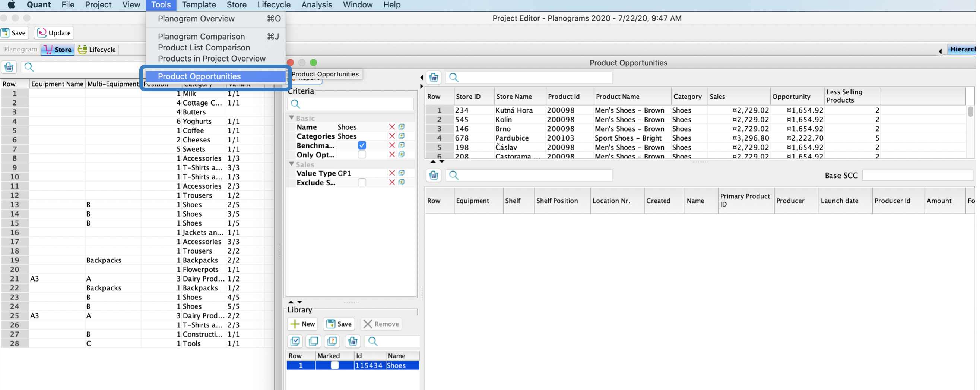Click the Planogram tab label

tap(20, 50)
